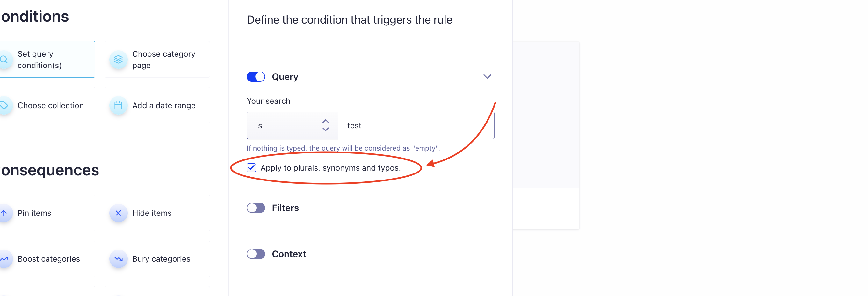This screenshot has width=868, height=296.
Task: Click the falling trend Bury categories icon
Action: click(118, 259)
